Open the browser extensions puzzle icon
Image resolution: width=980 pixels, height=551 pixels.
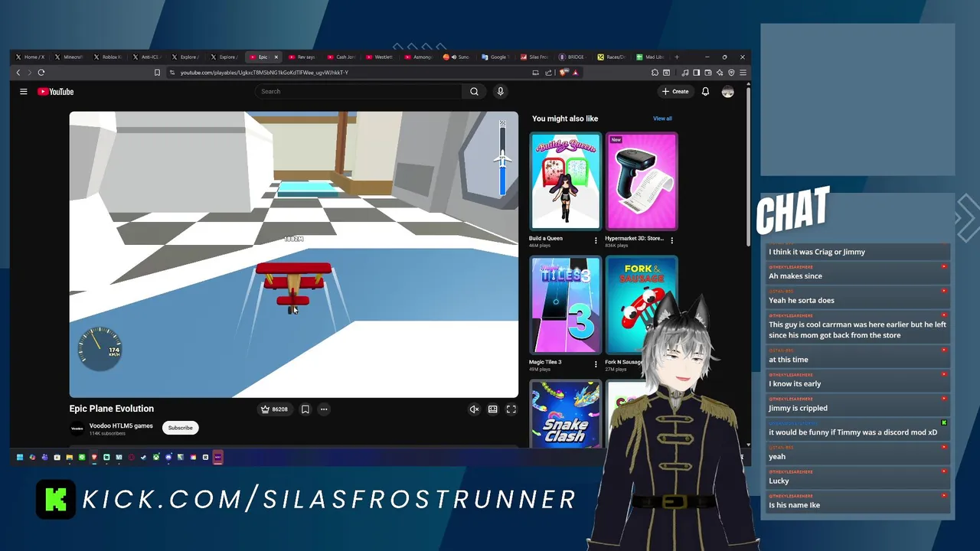pos(655,73)
